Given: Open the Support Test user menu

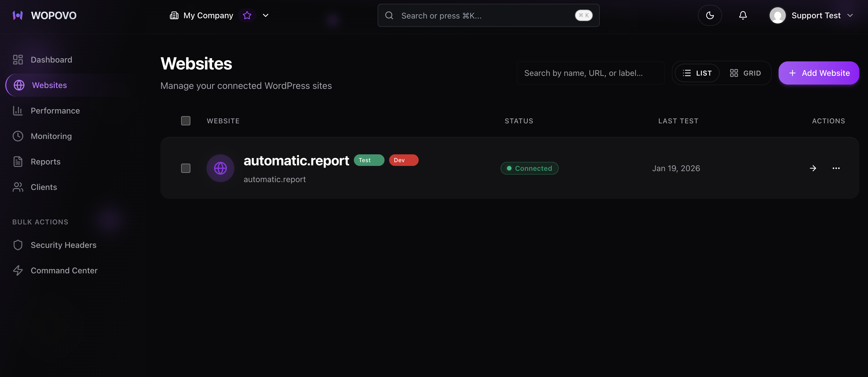Looking at the screenshot, I should pos(812,16).
